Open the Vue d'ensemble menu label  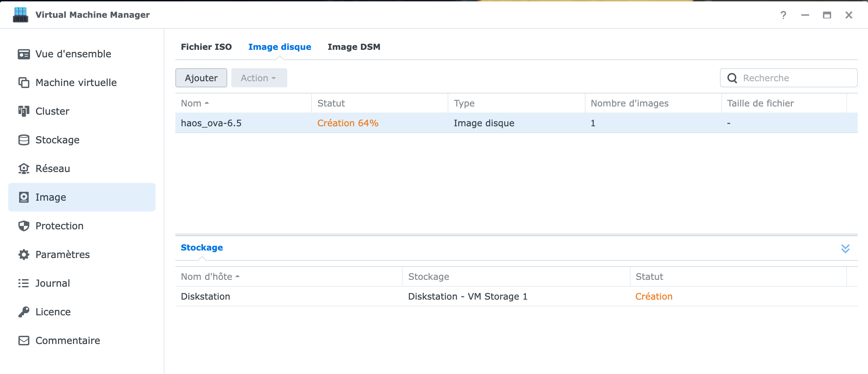click(73, 54)
